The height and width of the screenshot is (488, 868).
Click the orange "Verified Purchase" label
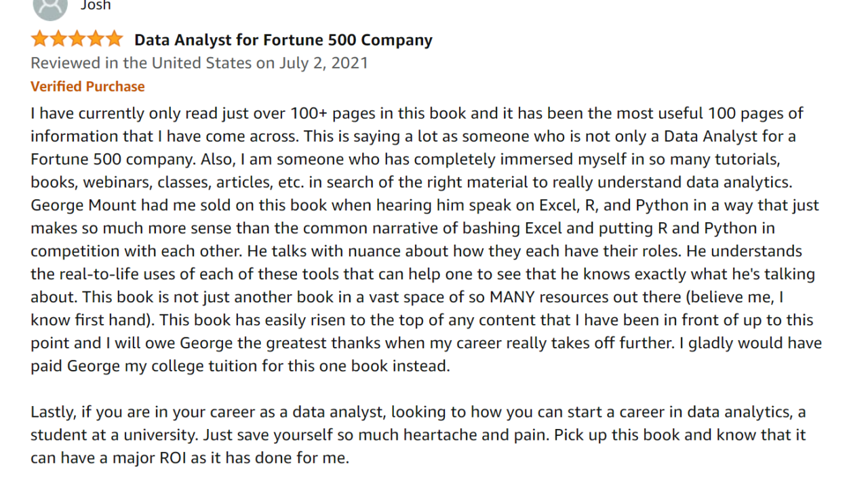pos(87,87)
